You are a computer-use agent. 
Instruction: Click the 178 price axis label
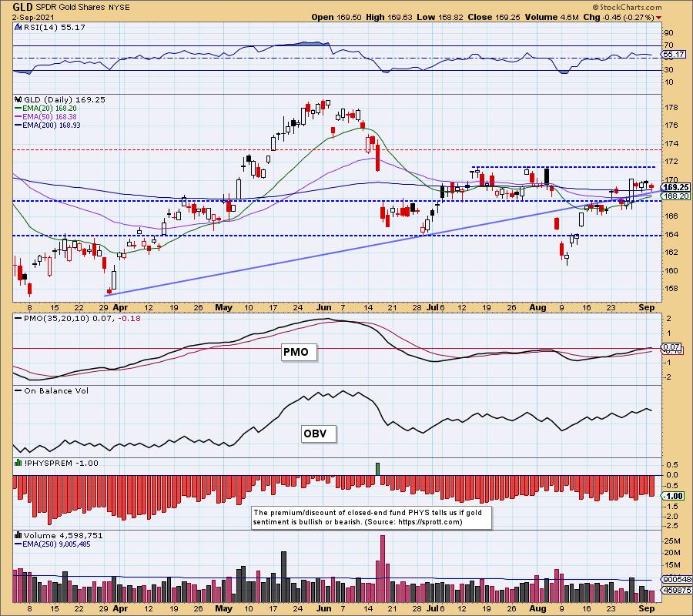[671, 108]
